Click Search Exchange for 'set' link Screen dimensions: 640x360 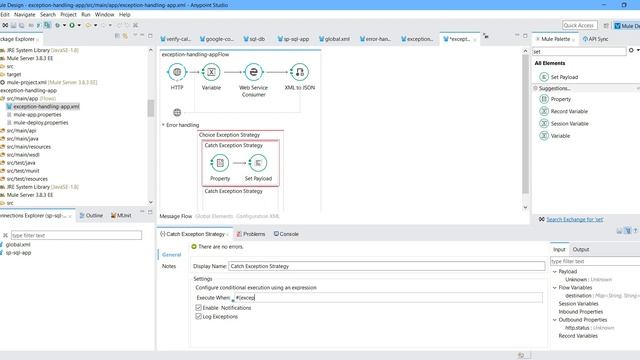pos(575,220)
